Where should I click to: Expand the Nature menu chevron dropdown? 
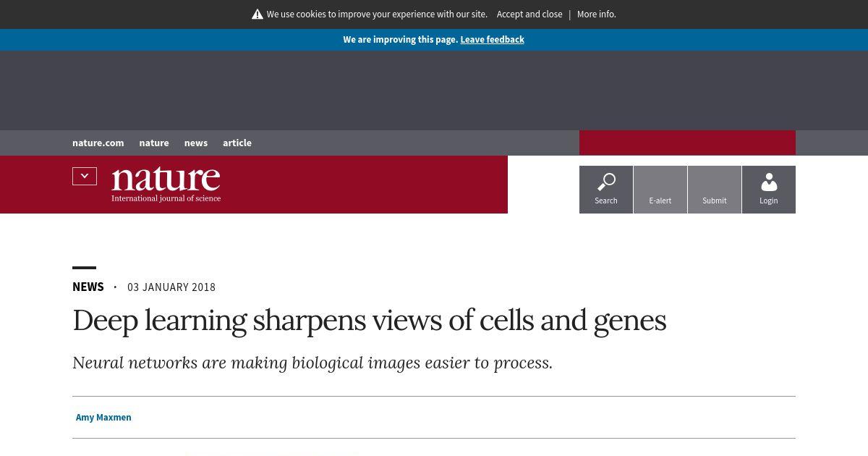pyautogui.click(x=85, y=176)
